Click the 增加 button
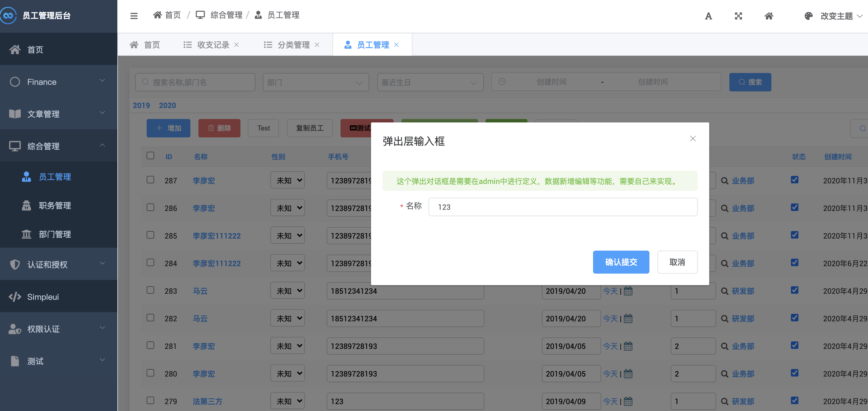Viewport: 868px width, 411px height. (168, 128)
